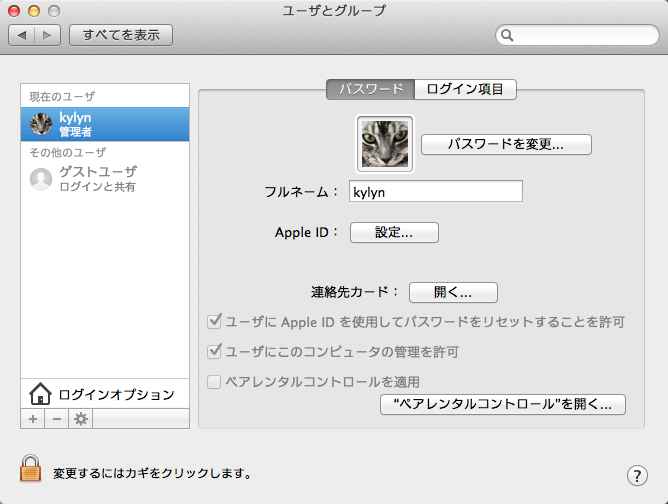668x504 pixels.
Task: Open help with the question mark button
Action: tap(636, 474)
